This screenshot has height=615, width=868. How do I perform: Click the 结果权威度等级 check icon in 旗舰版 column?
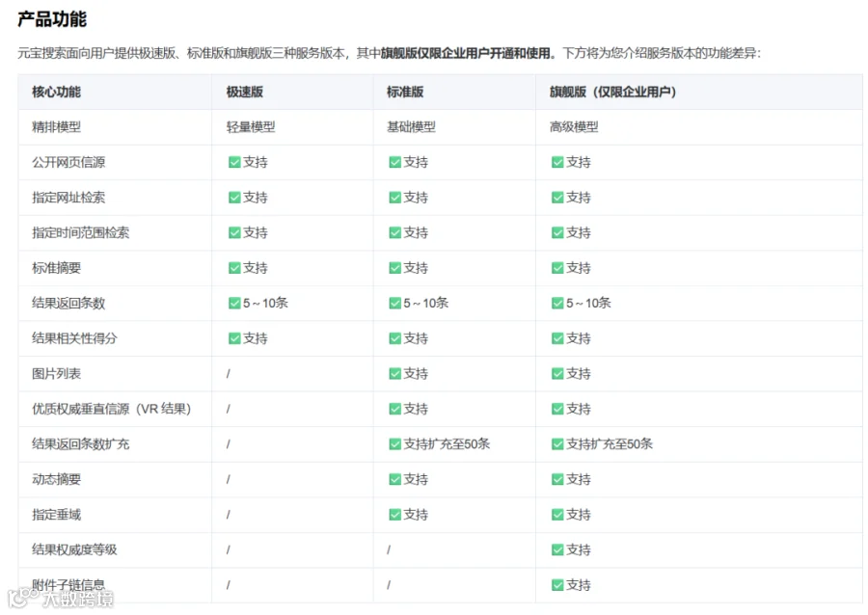tap(557, 549)
